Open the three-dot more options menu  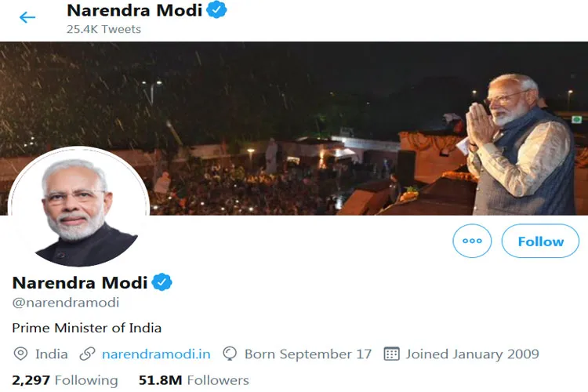472,241
